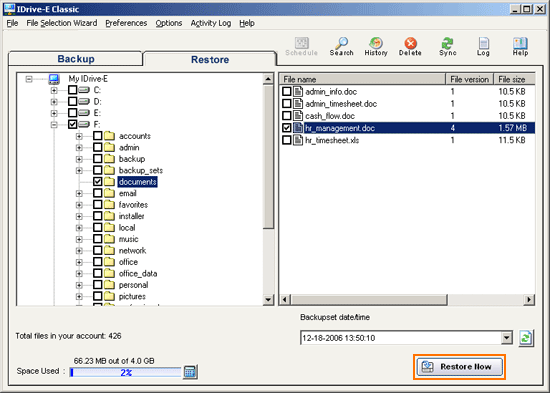Open the Help toolbar icon

click(520, 47)
